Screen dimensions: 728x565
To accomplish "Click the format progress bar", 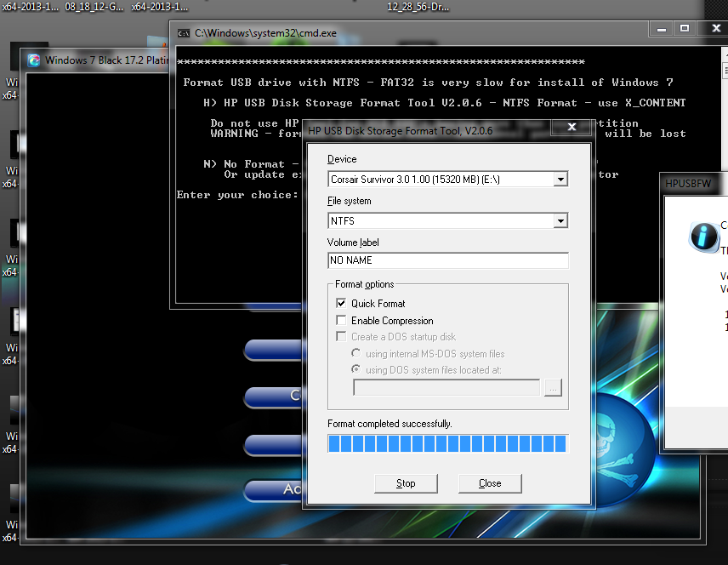I will [x=447, y=443].
